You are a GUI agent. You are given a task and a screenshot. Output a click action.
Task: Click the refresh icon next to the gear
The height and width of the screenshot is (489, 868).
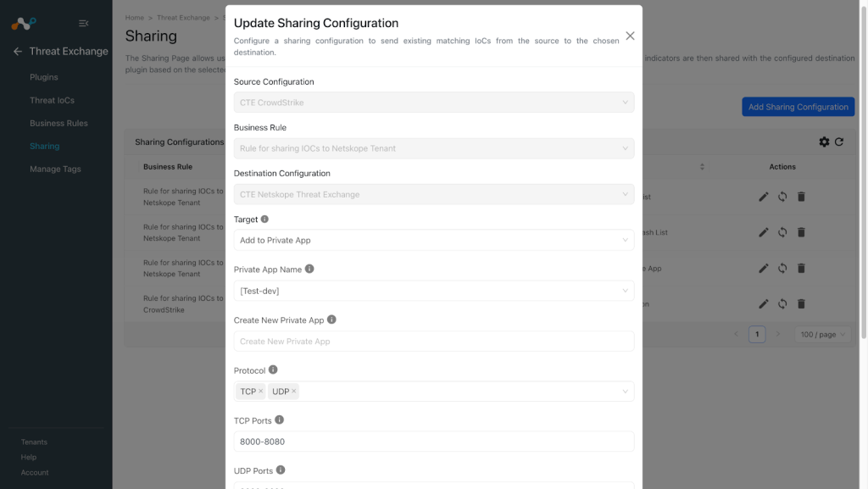(839, 142)
